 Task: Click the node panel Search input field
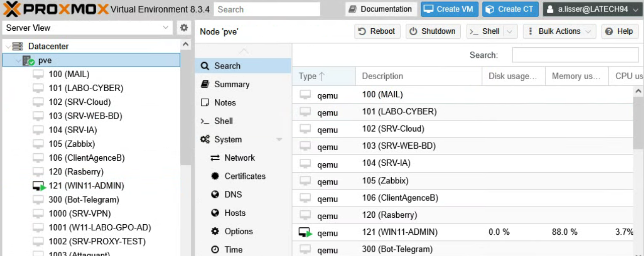[575, 55]
